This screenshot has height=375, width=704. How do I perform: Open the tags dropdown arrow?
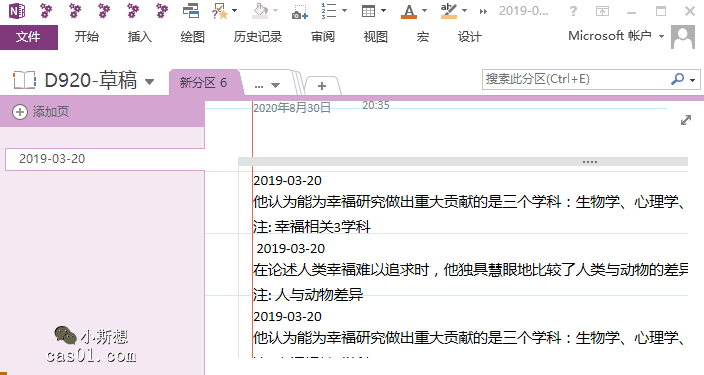point(234,11)
